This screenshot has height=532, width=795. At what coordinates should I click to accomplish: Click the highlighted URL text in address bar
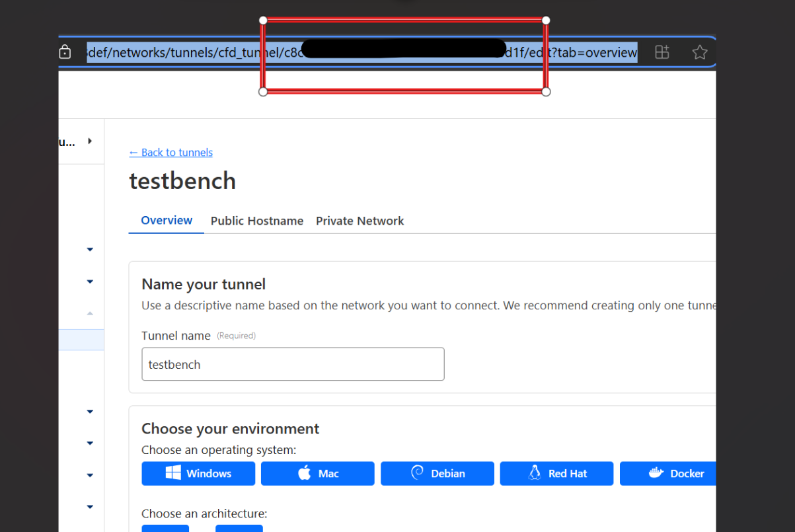pos(362,52)
